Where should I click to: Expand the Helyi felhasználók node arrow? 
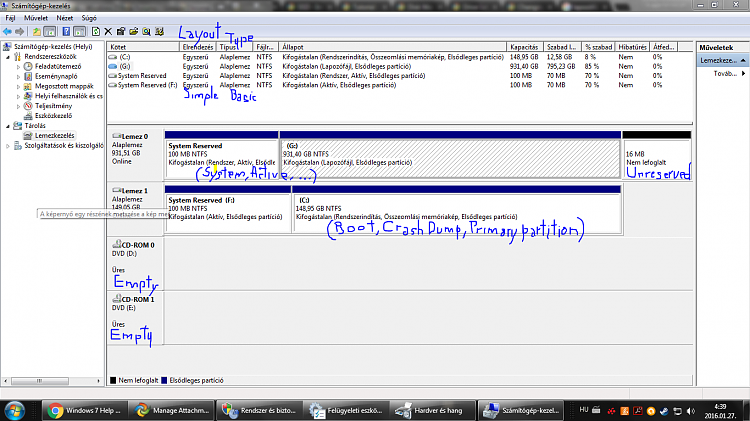(19, 96)
